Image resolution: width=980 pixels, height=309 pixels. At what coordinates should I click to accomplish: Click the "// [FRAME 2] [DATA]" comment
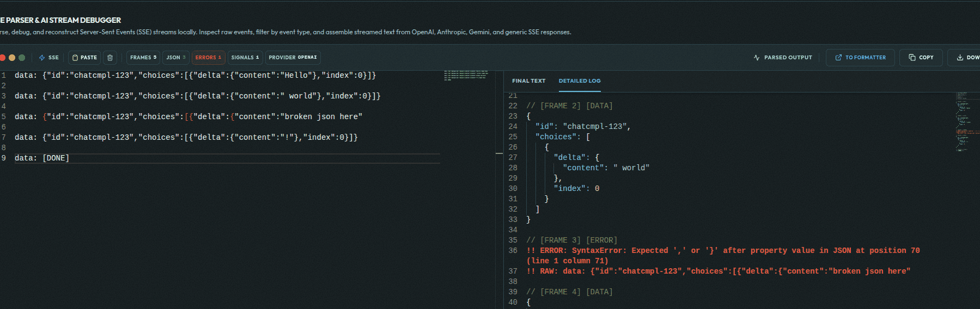click(569, 106)
